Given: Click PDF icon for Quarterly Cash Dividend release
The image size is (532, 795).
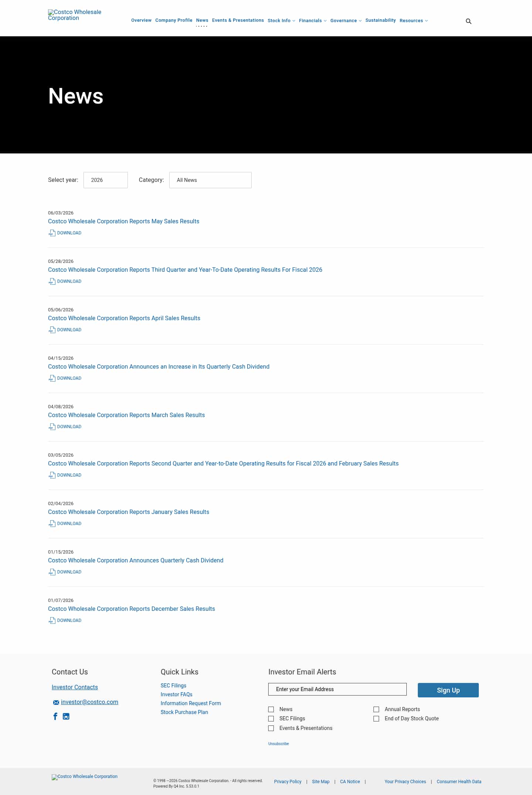Looking at the screenshot, I should [x=52, y=572].
